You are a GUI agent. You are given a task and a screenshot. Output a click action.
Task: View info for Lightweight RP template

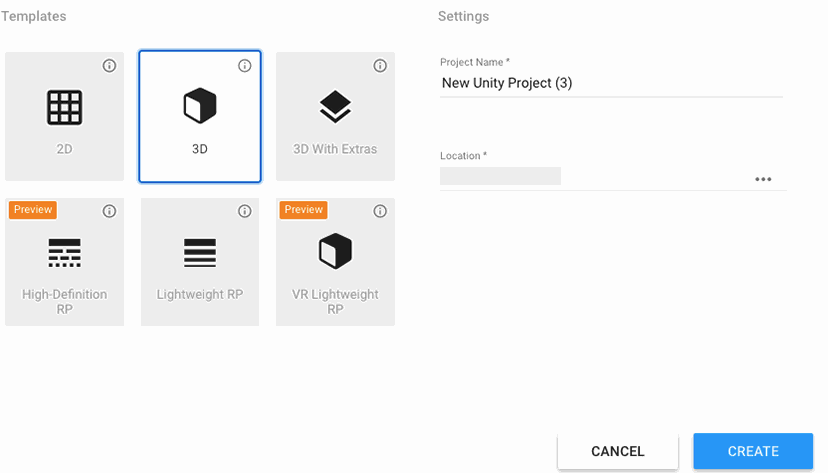(245, 211)
